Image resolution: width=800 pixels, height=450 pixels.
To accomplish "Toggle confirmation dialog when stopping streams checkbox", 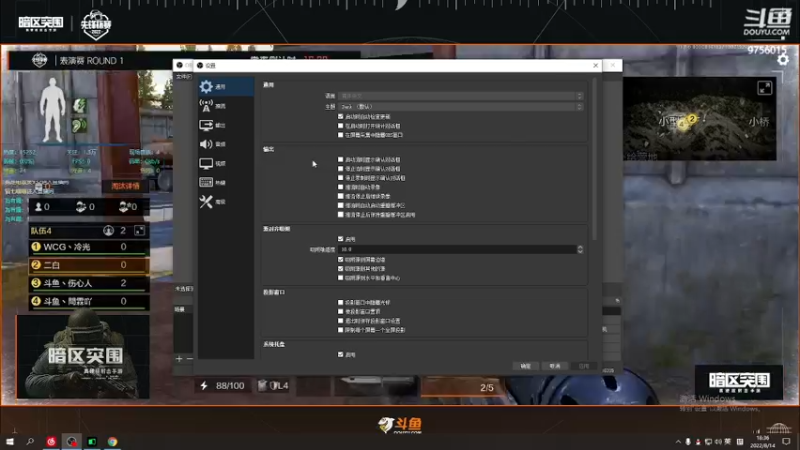I will 341,169.
